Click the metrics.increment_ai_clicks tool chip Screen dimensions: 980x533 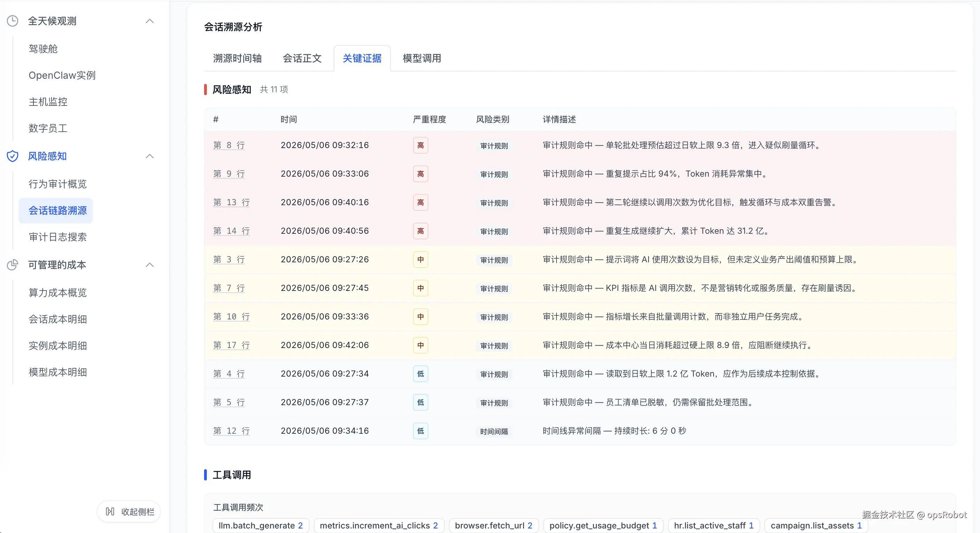pos(379,525)
